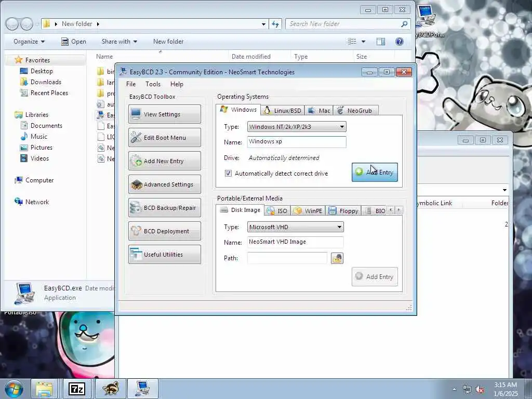
Task: Open the Windows Start button
Action: coord(14,389)
